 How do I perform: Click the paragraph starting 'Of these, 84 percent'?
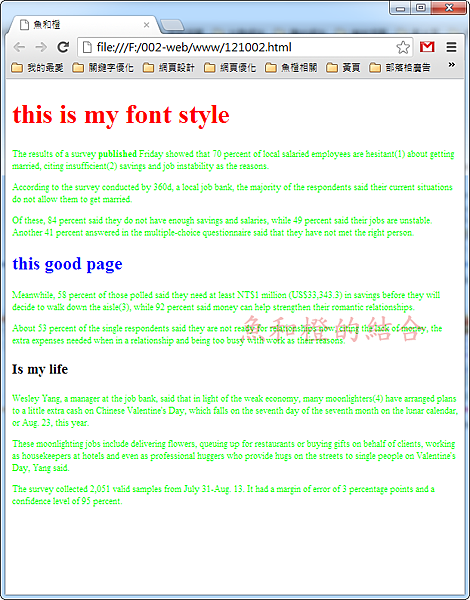tap(222, 227)
